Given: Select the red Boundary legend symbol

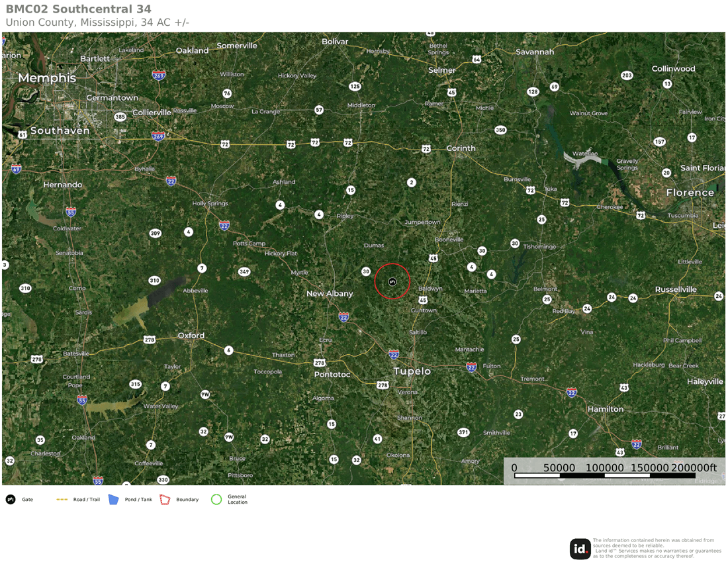Looking at the screenshot, I should [x=165, y=500].
